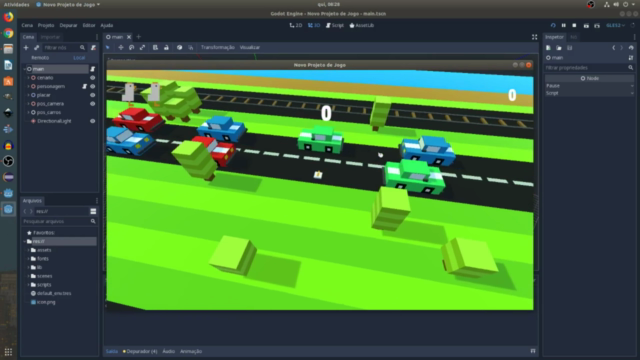Open the Depurar menu
The height and width of the screenshot is (360, 640).
(68, 25)
